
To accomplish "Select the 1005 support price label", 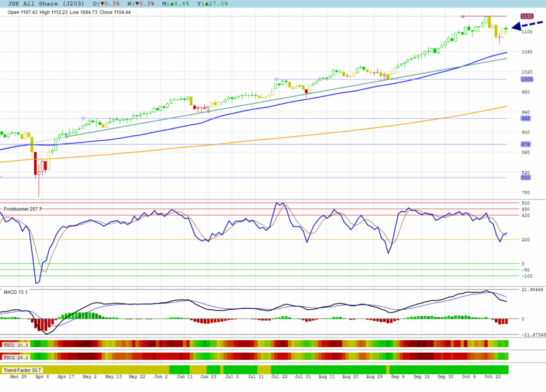I will tap(526, 79).
